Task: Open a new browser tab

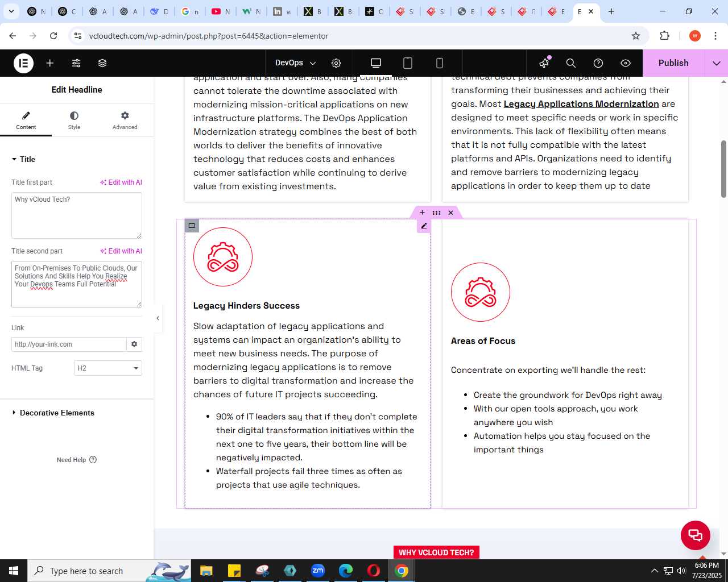Action: point(611,11)
